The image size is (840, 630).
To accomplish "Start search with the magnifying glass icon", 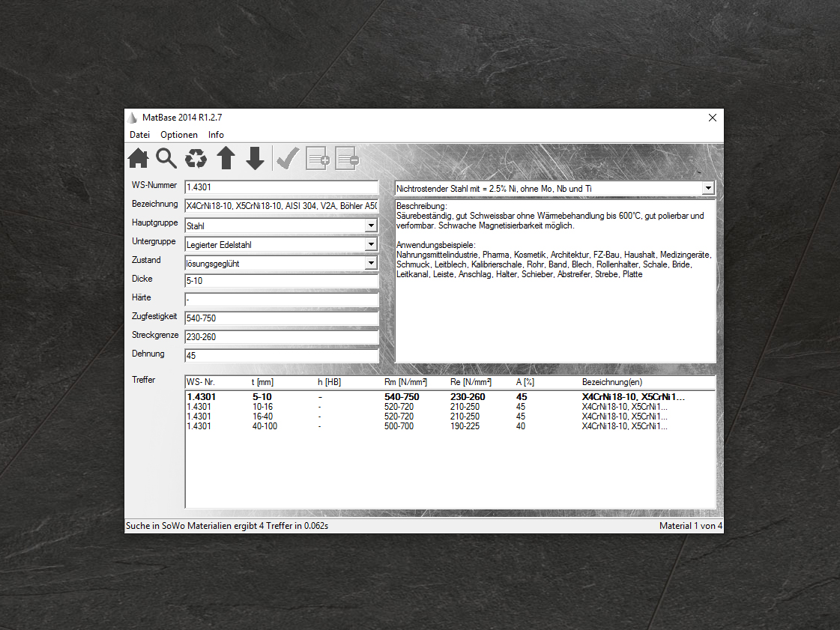I will click(166, 158).
